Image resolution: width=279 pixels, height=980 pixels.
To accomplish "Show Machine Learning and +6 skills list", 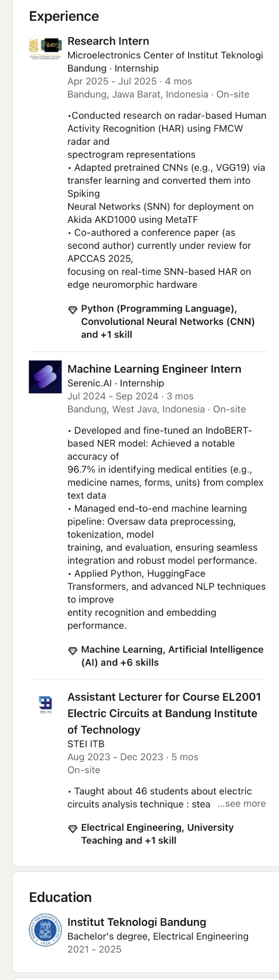I will tap(172, 656).
